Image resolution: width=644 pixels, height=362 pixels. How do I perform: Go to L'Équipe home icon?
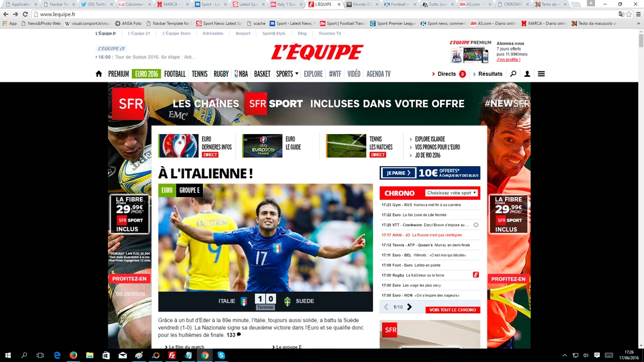coord(98,74)
